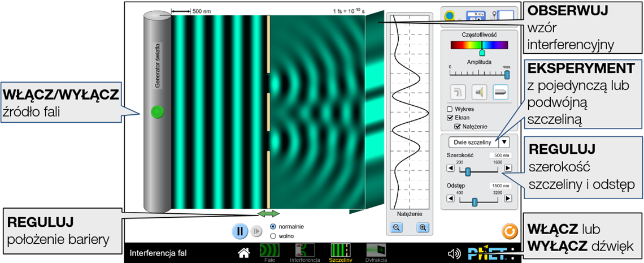Zoom in the intensity graph
Viewport: 644px width, 263px height.
pos(421,227)
